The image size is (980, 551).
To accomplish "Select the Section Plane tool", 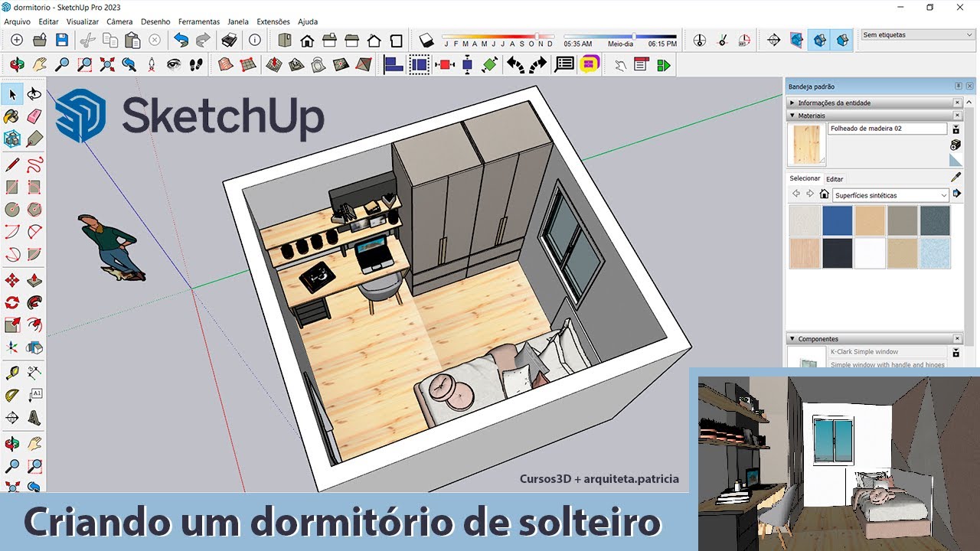I will (x=774, y=41).
